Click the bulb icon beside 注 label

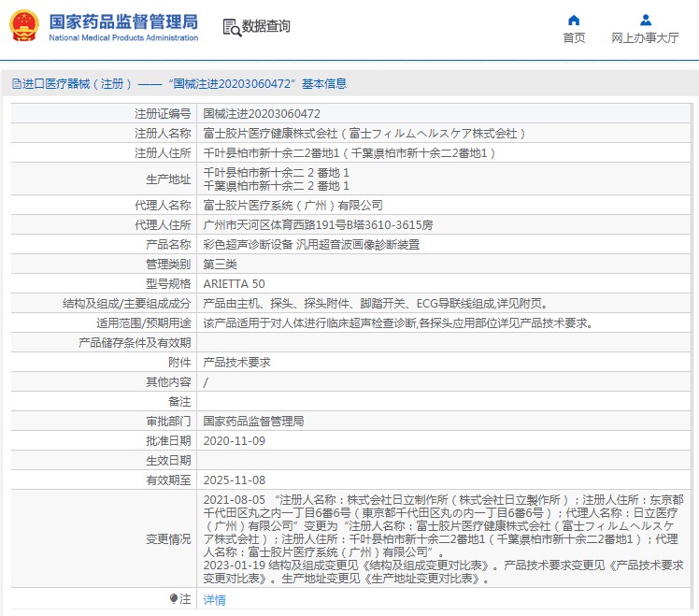click(173, 598)
